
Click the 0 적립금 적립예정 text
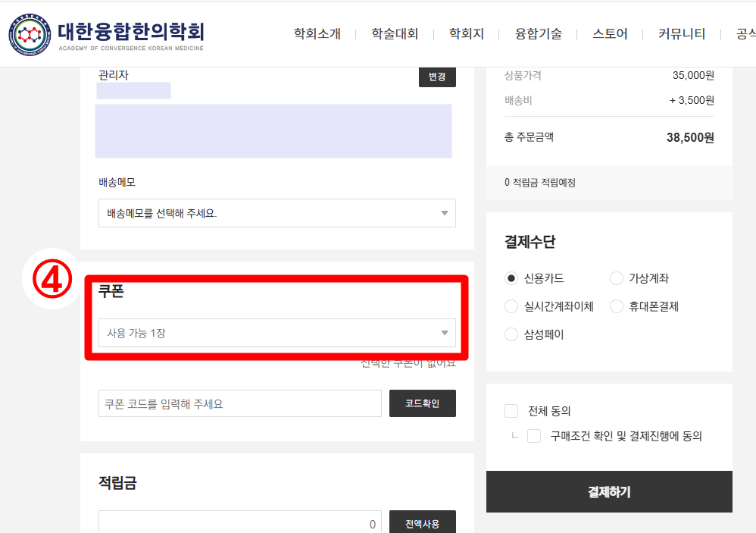pyautogui.click(x=540, y=182)
